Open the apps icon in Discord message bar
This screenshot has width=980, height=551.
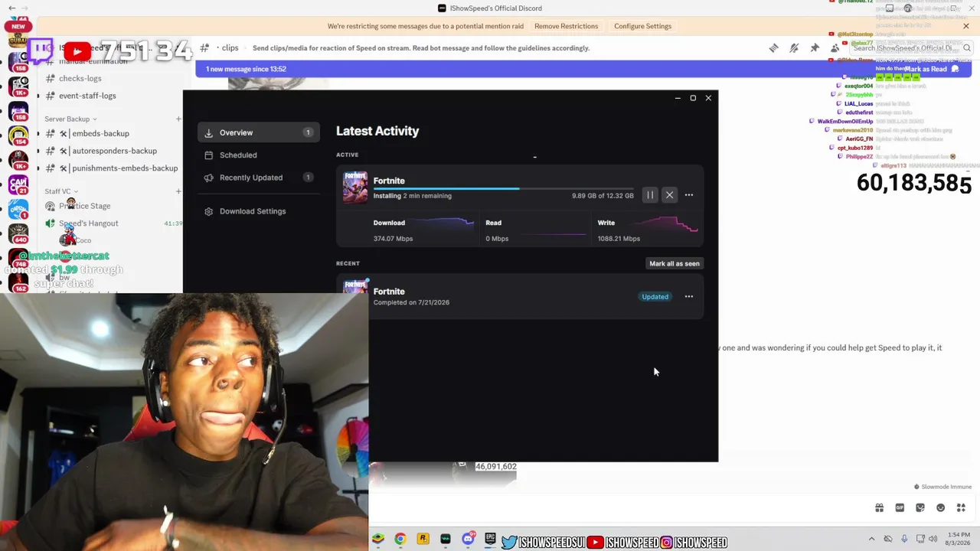click(961, 507)
